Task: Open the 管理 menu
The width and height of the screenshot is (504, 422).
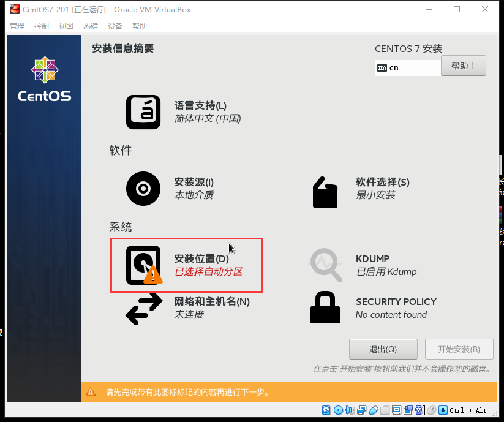Action: click(x=17, y=26)
